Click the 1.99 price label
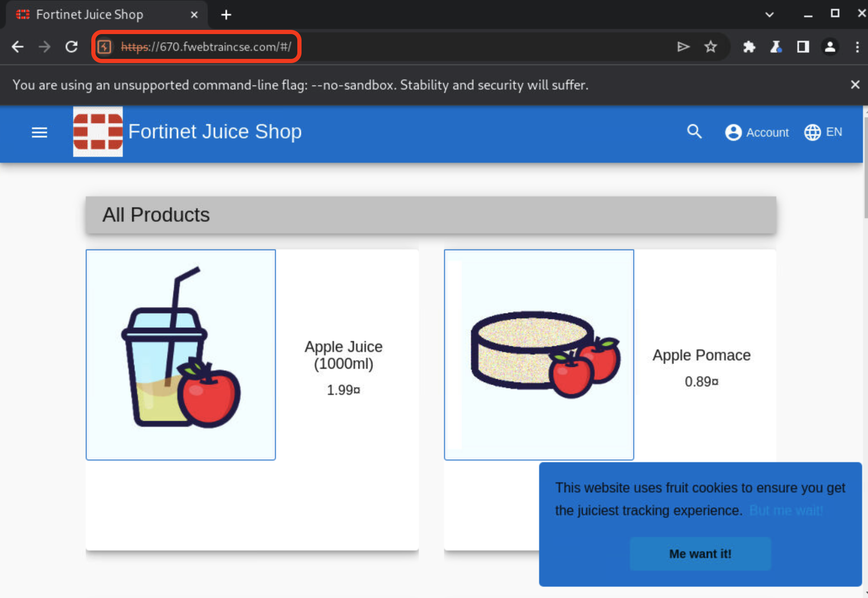The image size is (868, 598). click(344, 390)
